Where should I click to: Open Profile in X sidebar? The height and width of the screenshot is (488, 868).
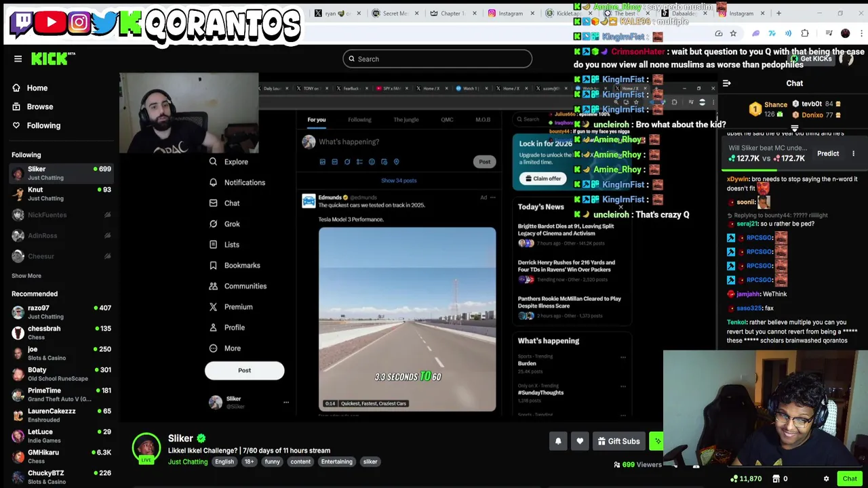227,327
